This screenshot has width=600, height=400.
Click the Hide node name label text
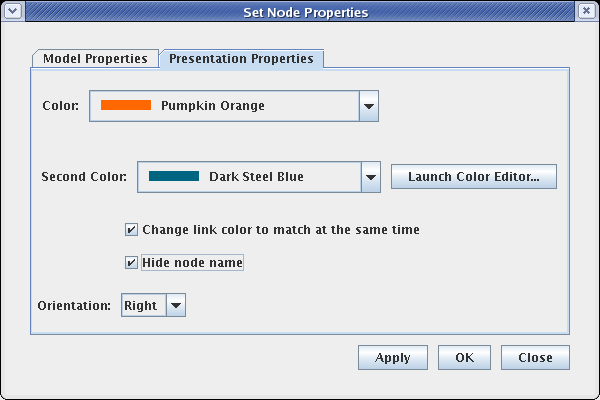click(x=192, y=263)
